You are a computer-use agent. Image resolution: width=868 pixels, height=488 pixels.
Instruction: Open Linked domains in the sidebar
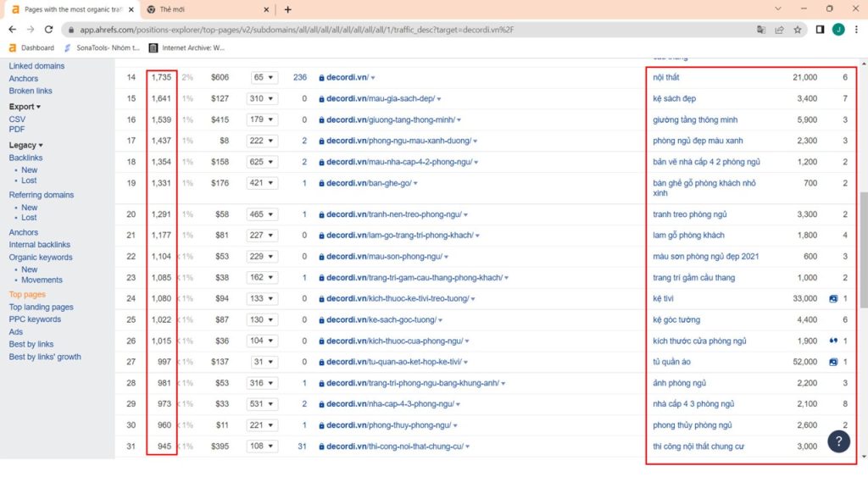click(36, 66)
